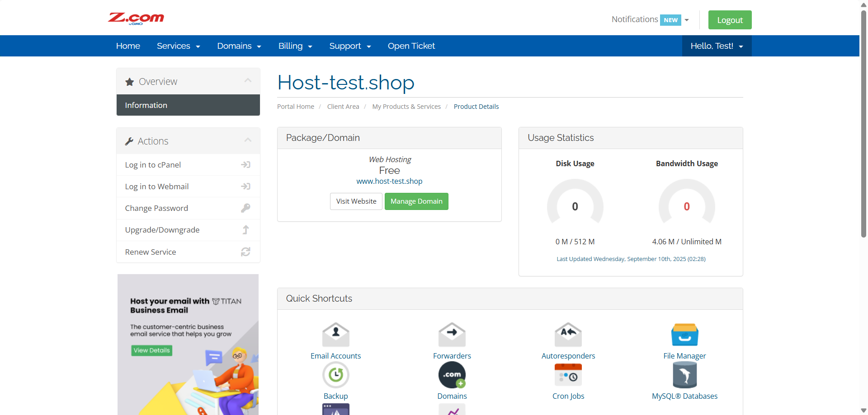Open the Notifications dropdown
This screenshot has width=868, height=415.
(x=650, y=20)
